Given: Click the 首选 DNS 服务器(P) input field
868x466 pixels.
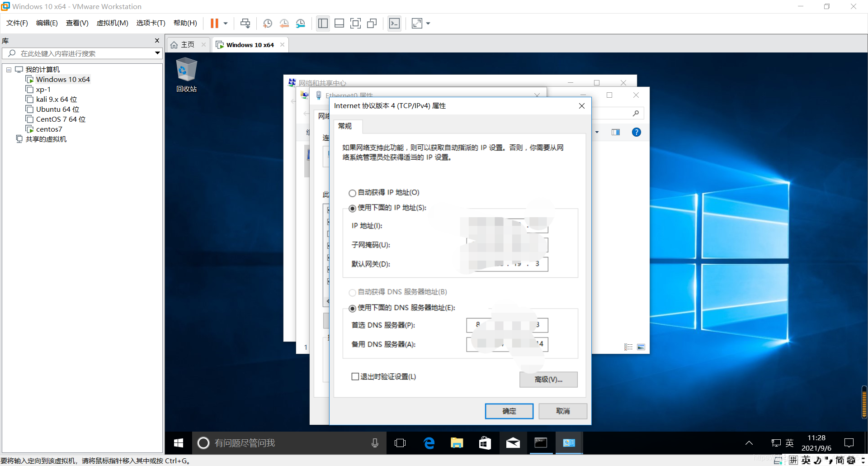Looking at the screenshot, I should coord(507,325).
